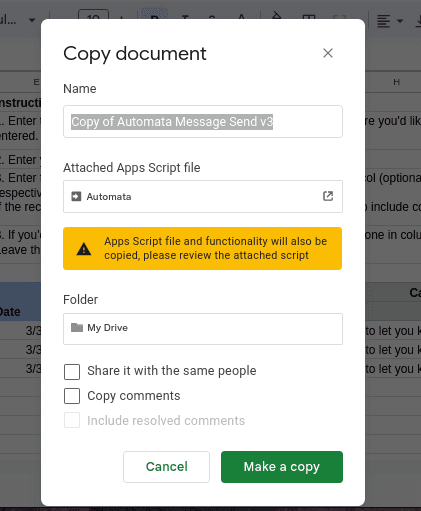The image size is (421, 511).
Task: Click the Automata Apps Script file row
Action: click(203, 196)
